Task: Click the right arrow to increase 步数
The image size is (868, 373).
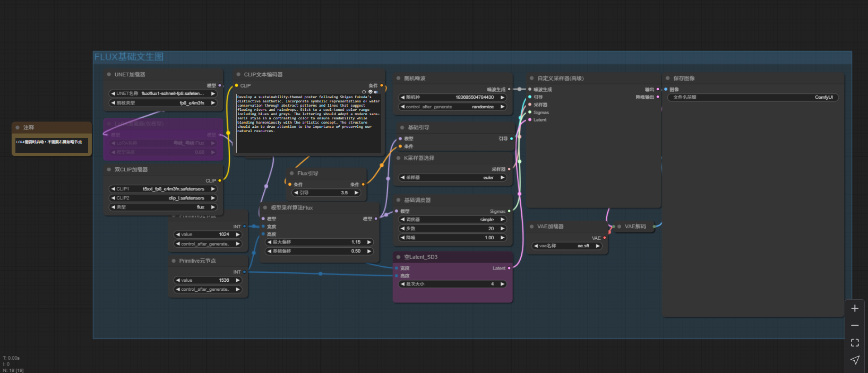Action: (x=502, y=229)
